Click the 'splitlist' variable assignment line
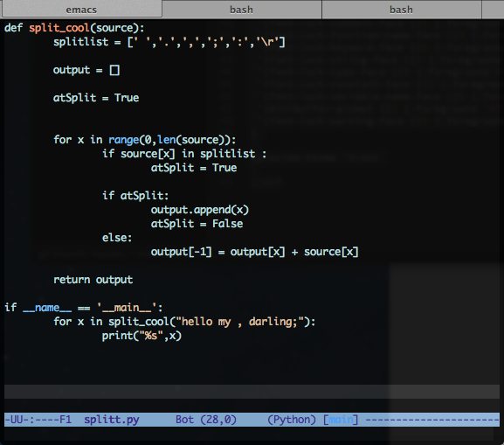This screenshot has height=445, width=504. pos(169,42)
